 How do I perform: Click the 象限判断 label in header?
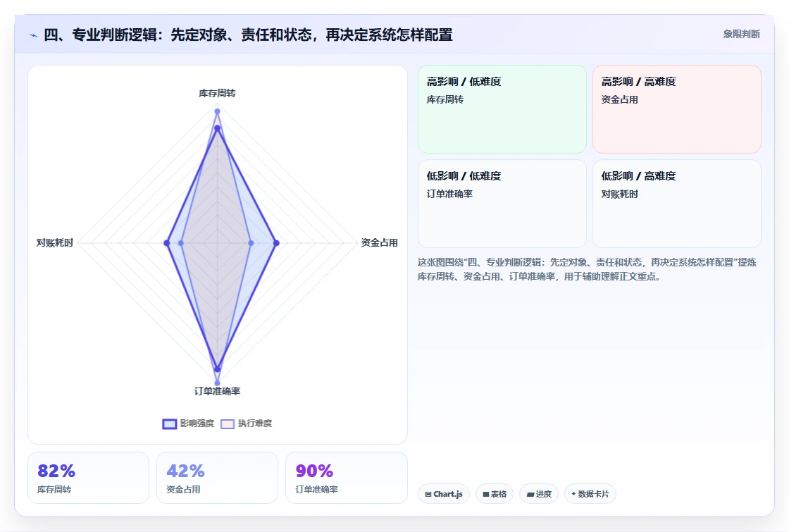[741, 35]
